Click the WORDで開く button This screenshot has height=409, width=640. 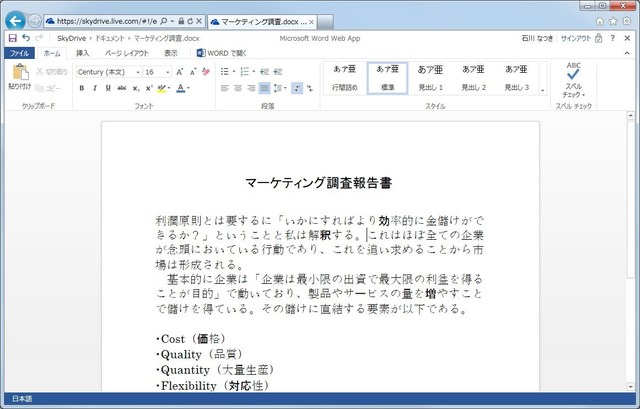tap(225, 53)
